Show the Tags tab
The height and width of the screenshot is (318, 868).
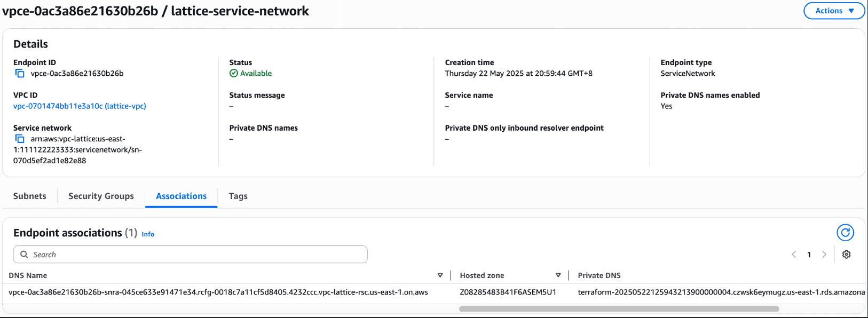(238, 196)
